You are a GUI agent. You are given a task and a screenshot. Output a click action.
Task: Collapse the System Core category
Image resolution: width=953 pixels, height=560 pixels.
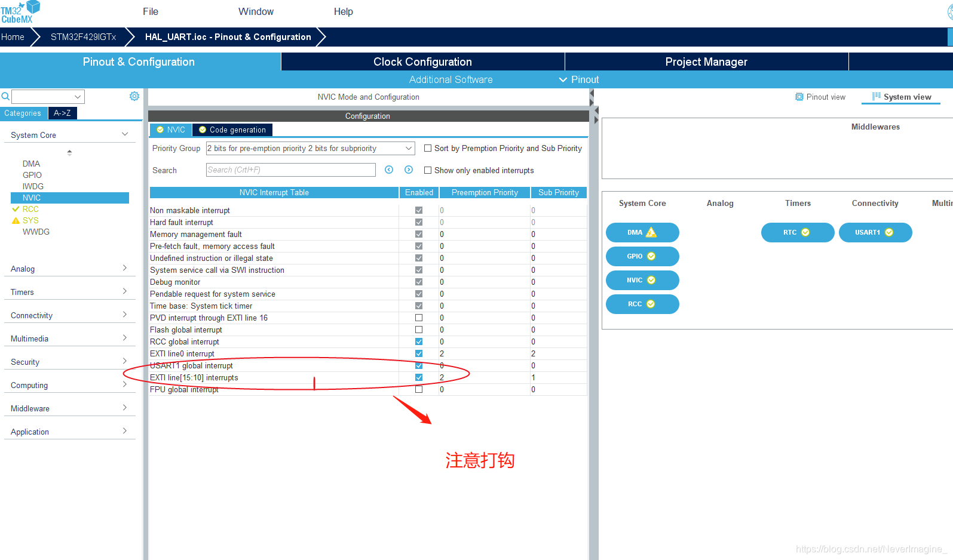coord(125,134)
